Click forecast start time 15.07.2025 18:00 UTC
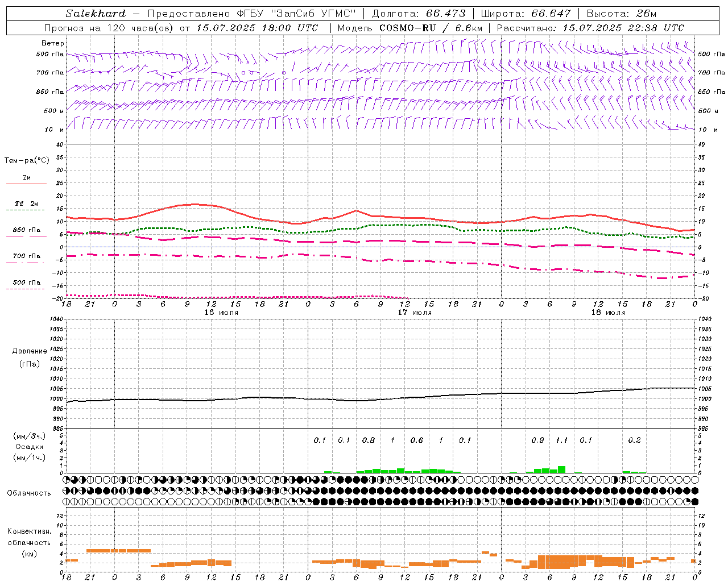728x582 pixels. [x=257, y=28]
